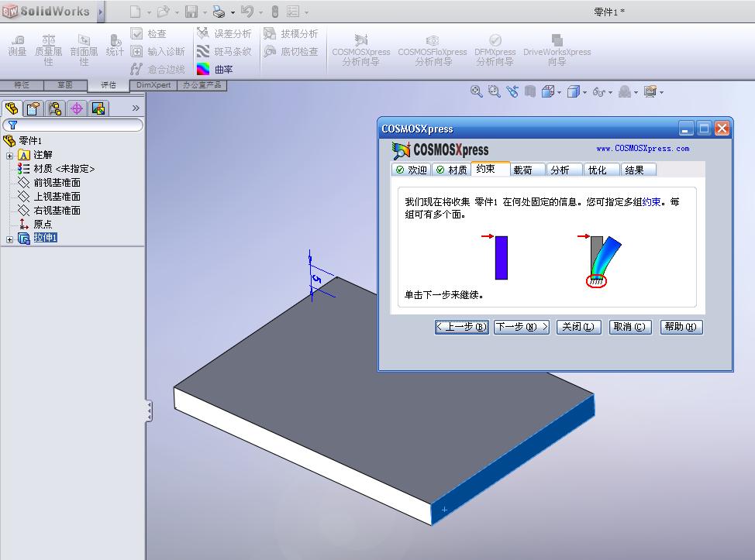Open the ConfigurationManager panel tab

coord(55,108)
